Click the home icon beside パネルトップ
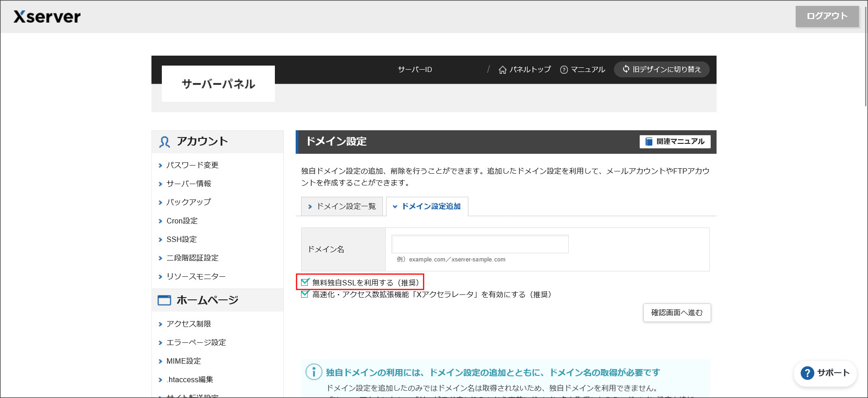Screen dimensions: 868x398 (502, 70)
